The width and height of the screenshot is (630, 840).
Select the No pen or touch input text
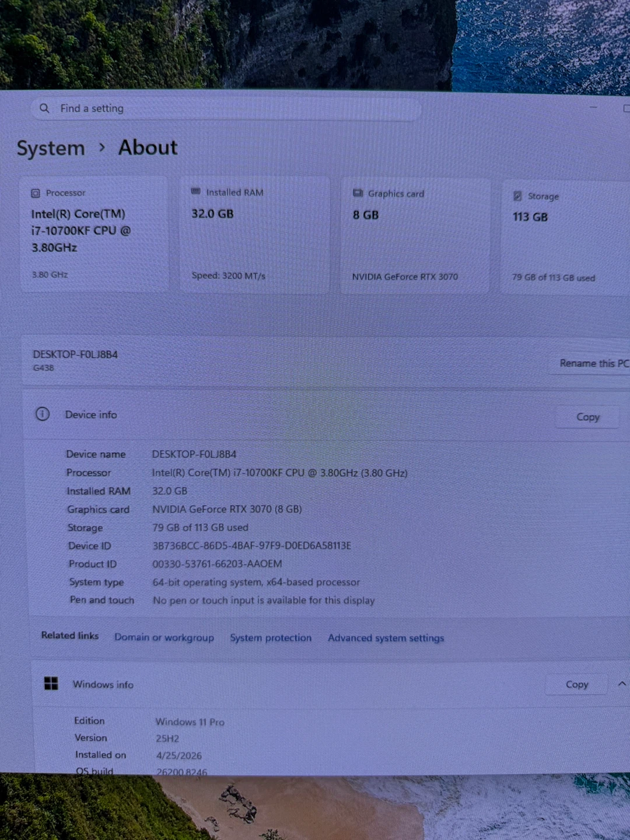coord(264,600)
